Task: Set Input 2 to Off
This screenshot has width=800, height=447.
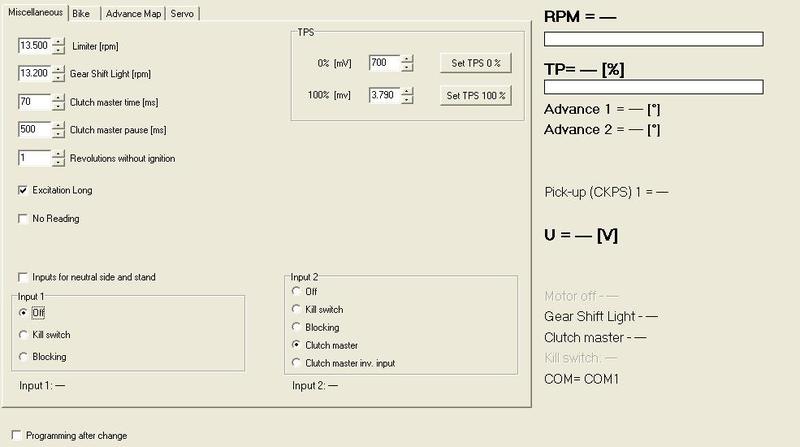Action: 296,291
